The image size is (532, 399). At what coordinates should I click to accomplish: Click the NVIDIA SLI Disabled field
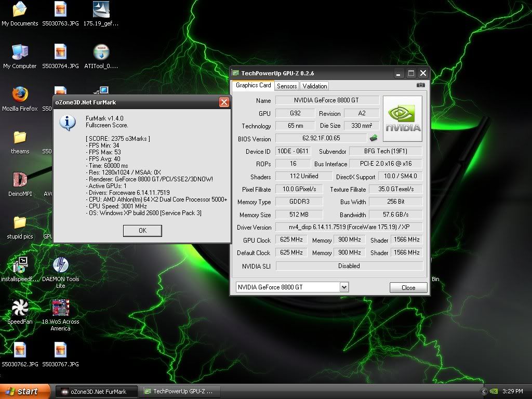[x=349, y=265]
